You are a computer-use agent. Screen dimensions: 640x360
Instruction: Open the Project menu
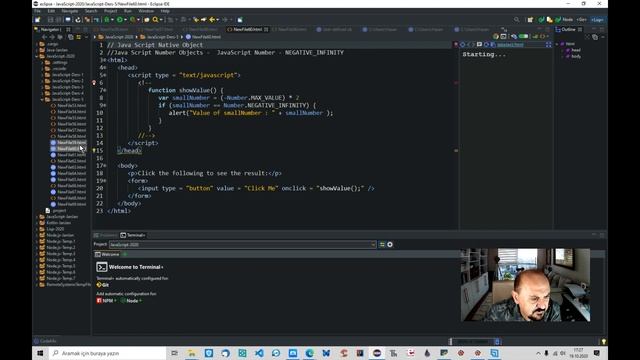point(110,11)
